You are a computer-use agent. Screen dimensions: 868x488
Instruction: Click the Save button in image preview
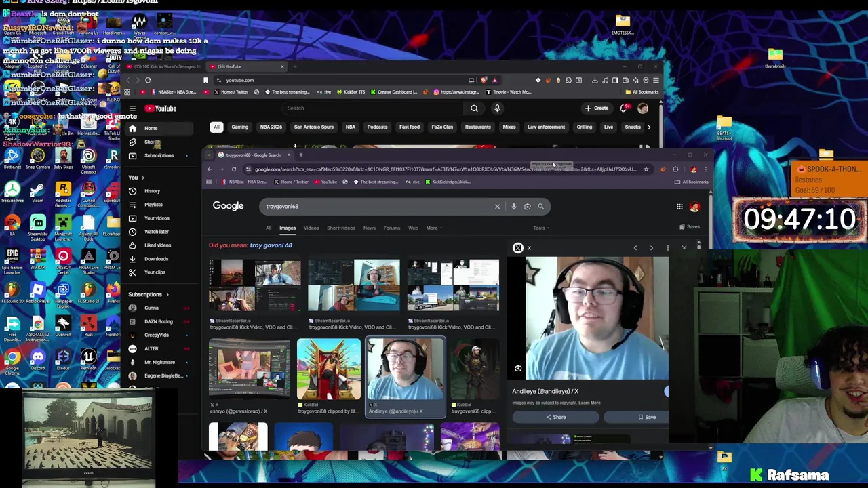click(x=648, y=418)
